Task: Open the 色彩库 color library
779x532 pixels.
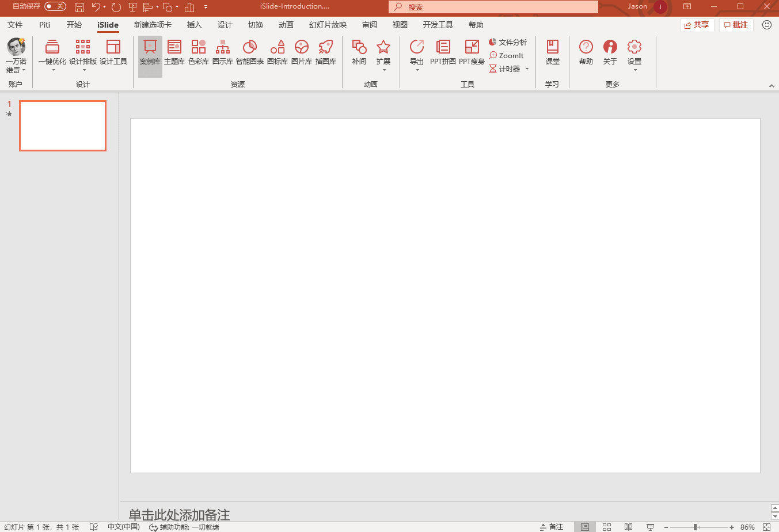Action: (199, 52)
